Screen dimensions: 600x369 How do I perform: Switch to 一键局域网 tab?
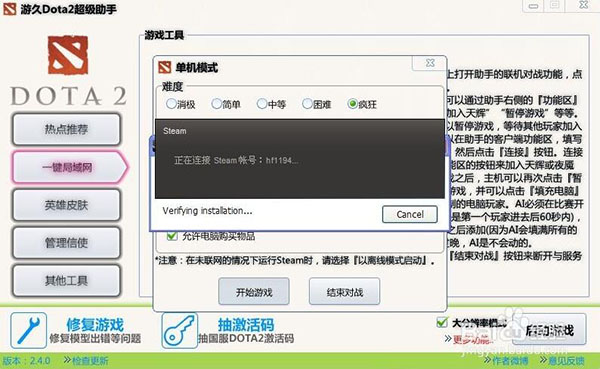coord(70,167)
